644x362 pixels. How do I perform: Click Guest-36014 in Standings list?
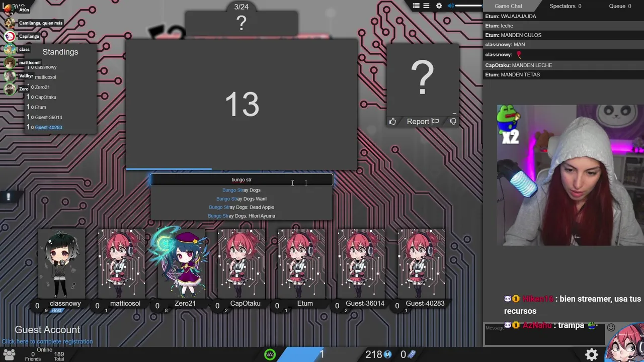pos(48,117)
